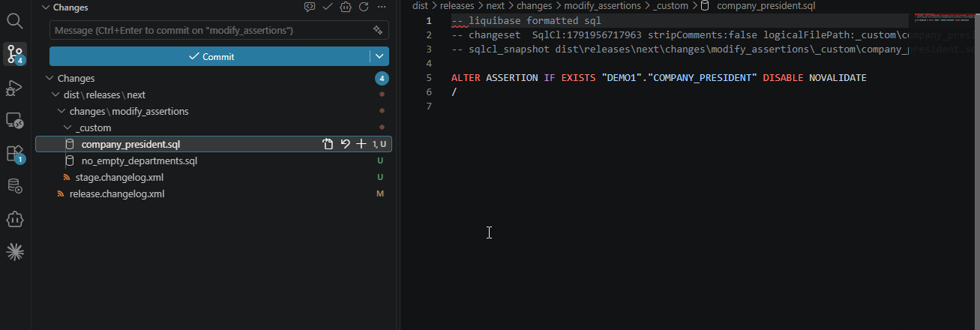Open the more actions ellipsis menu
The image size is (980, 330).
pyautogui.click(x=382, y=7)
